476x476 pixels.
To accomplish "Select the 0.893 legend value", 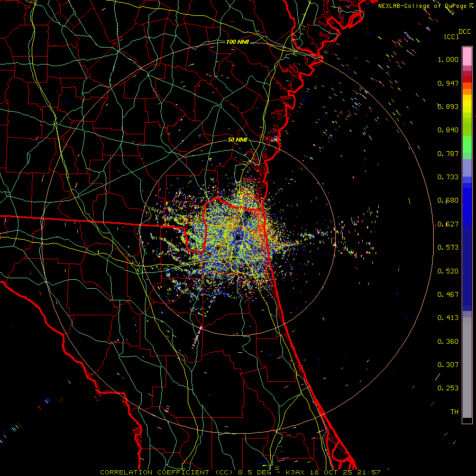I will [x=448, y=106].
